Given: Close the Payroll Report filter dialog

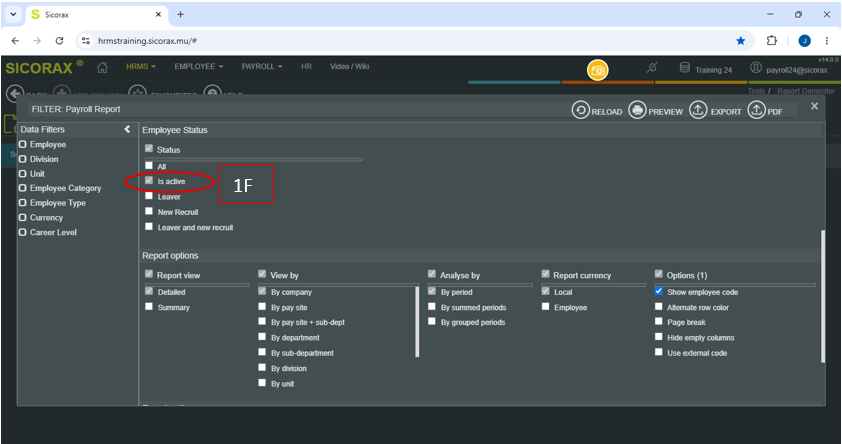Looking at the screenshot, I should tap(814, 106).
